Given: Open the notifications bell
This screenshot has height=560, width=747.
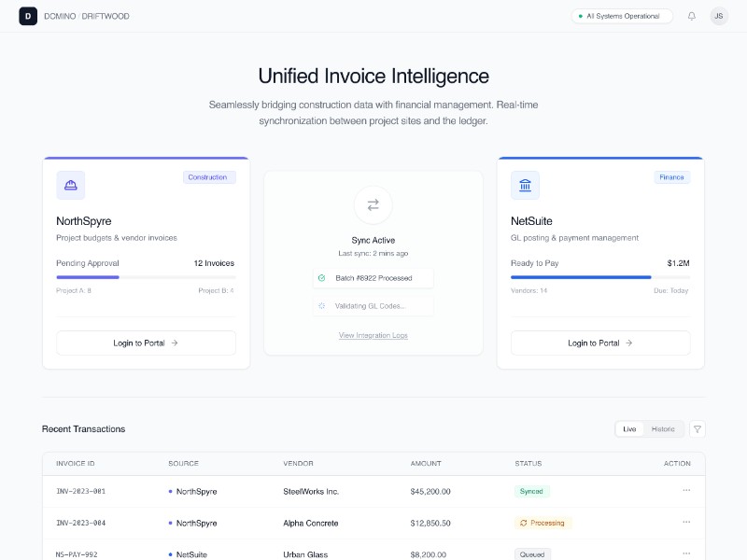Looking at the screenshot, I should [x=692, y=16].
